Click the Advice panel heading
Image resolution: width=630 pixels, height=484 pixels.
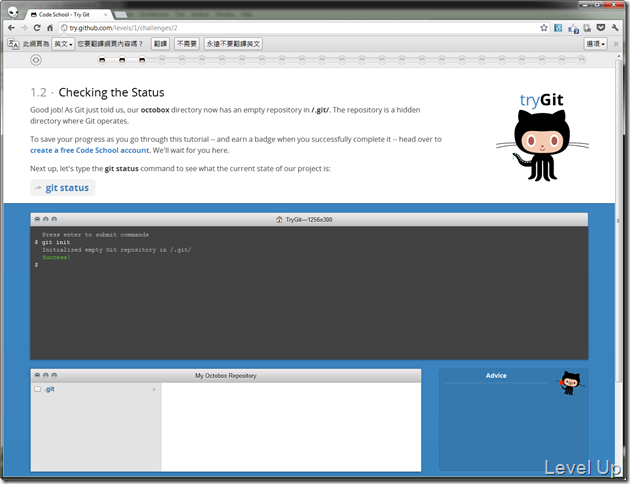coord(496,376)
